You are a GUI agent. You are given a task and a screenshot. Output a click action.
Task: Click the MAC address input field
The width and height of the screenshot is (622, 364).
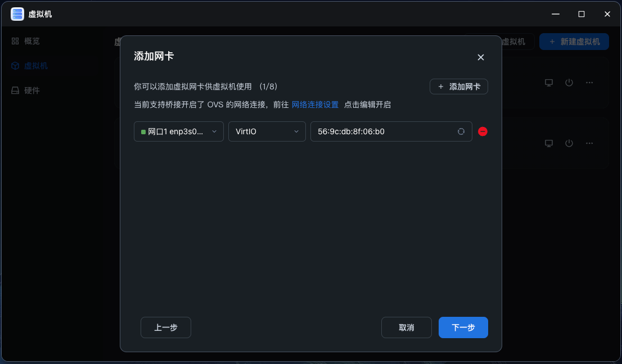(382, 131)
